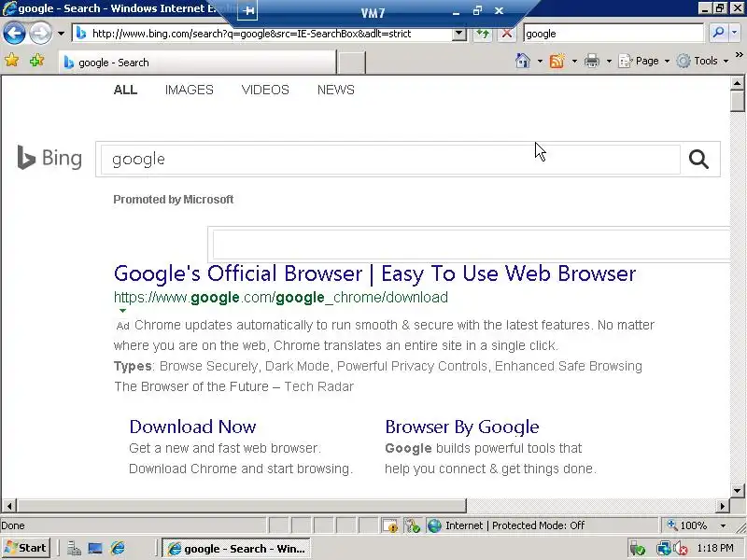Click the horizontal scrollbar left arrow
Viewport: 747px width, 560px height.
tap(9, 505)
